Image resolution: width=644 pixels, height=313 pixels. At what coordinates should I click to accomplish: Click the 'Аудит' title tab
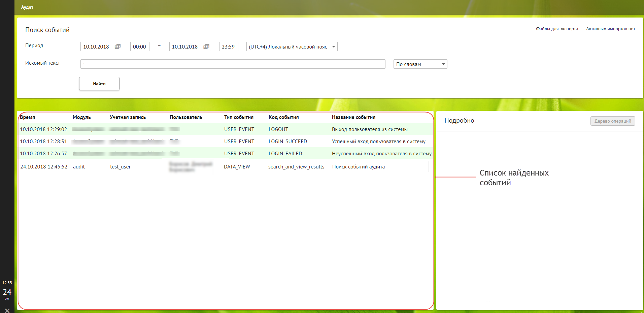(x=27, y=7)
